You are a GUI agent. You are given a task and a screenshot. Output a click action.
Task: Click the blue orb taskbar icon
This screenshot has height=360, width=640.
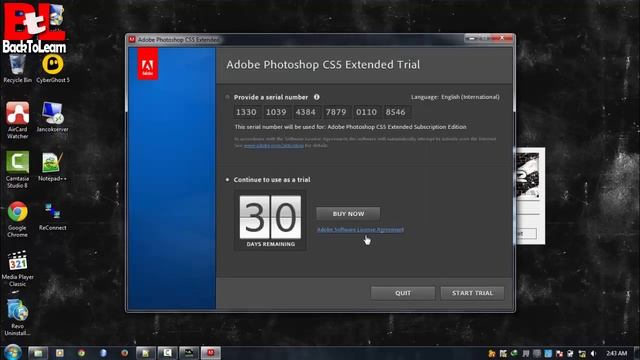[x=103, y=353]
